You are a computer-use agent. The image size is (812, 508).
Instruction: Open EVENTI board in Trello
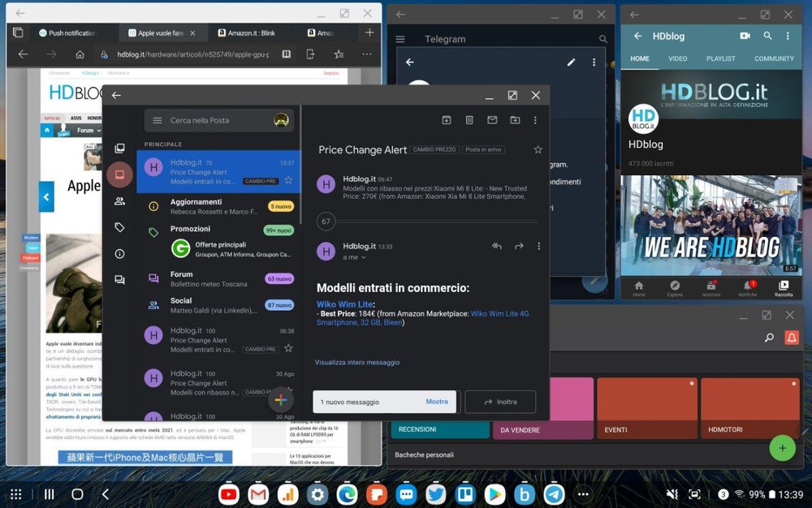tap(647, 408)
